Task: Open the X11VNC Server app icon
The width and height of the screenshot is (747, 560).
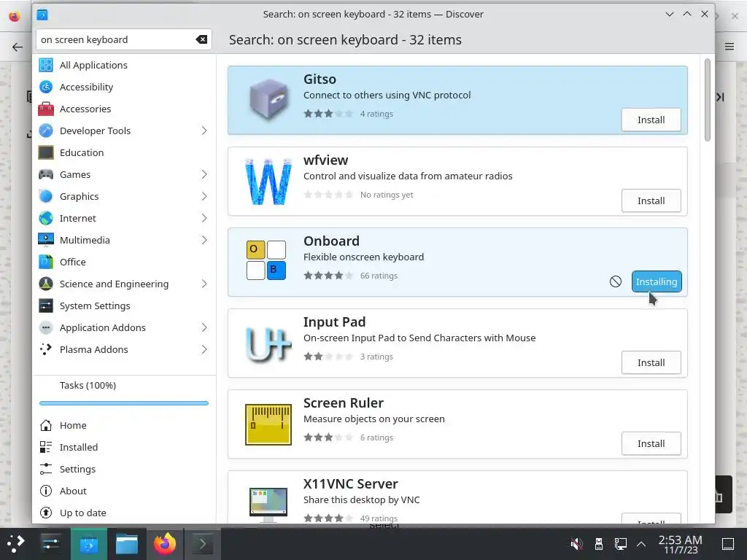Action: [x=268, y=503]
